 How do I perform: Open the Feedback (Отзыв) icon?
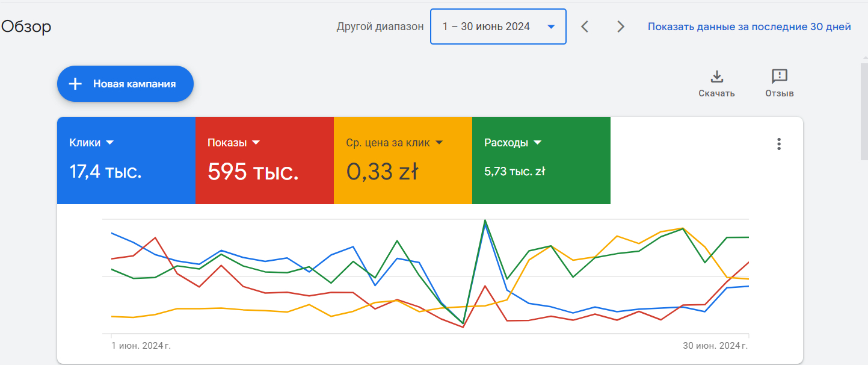780,76
